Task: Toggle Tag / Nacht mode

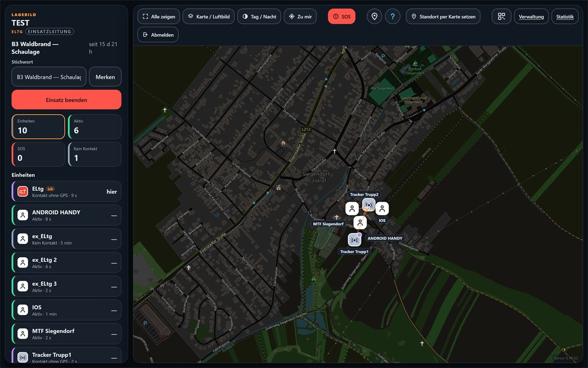Action: click(x=259, y=16)
